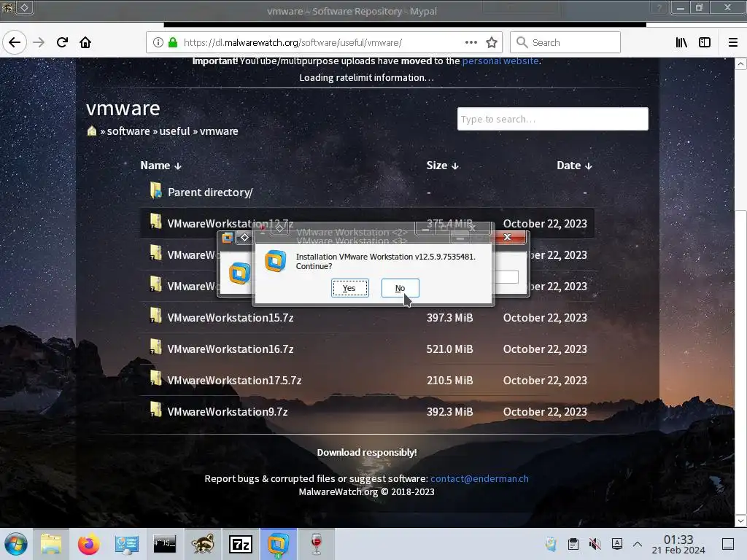Click the browser Search field
The image size is (747, 560).
pos(565,42)
